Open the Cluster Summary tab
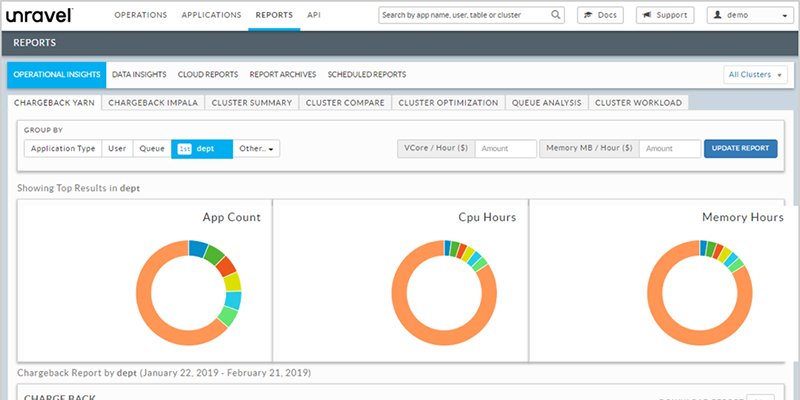 click(252, 103)
